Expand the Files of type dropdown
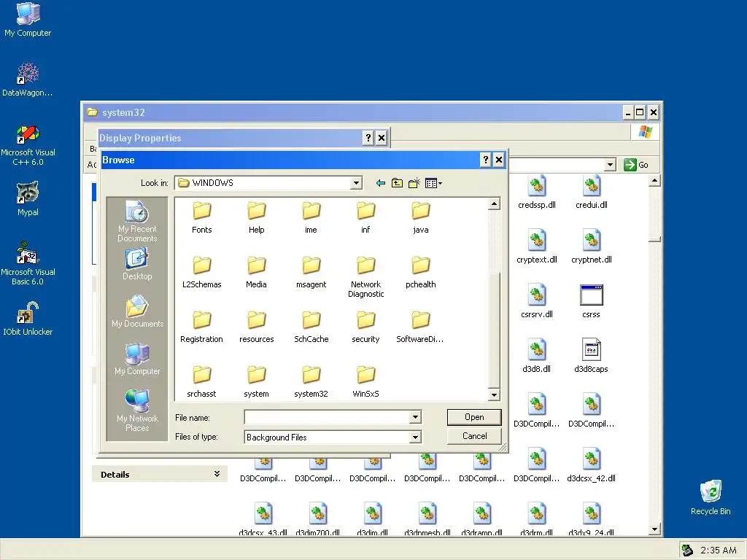Image resolution: width=747 pixels, height=560 pixels. [415, 437]
